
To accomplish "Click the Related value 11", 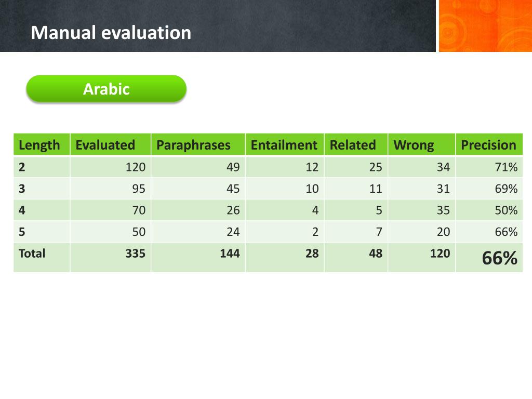I will (x=376, y=188).
